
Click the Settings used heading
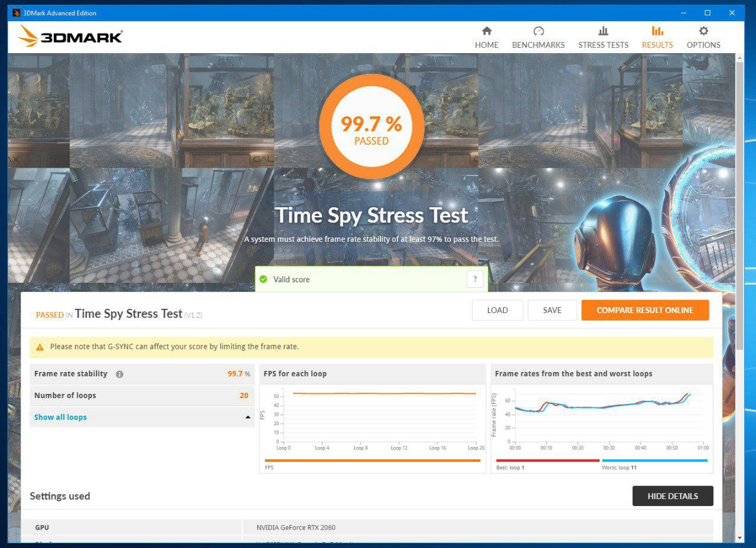point(60,496)
